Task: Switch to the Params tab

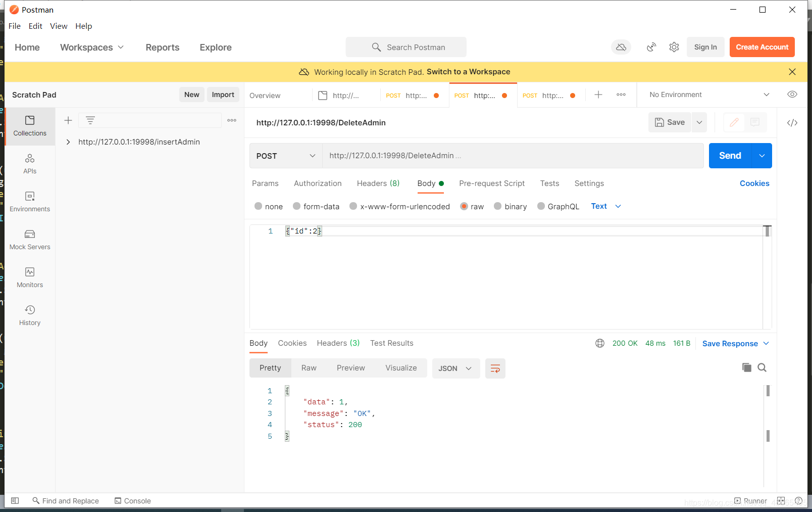Action: [265, 183]
